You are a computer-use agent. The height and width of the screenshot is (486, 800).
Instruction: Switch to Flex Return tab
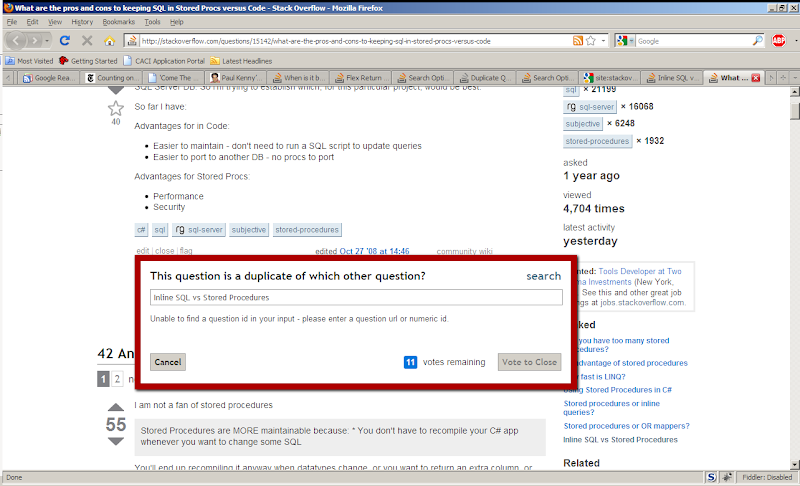pyautogui.click(x=361, y=78)
